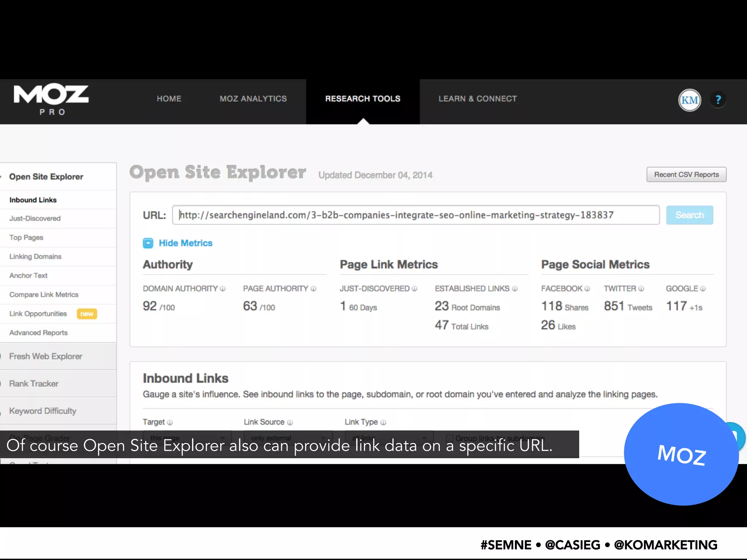The image size is (747, 560).
Task: Click the Inbound Links section heading
Action: pos(185,378)
